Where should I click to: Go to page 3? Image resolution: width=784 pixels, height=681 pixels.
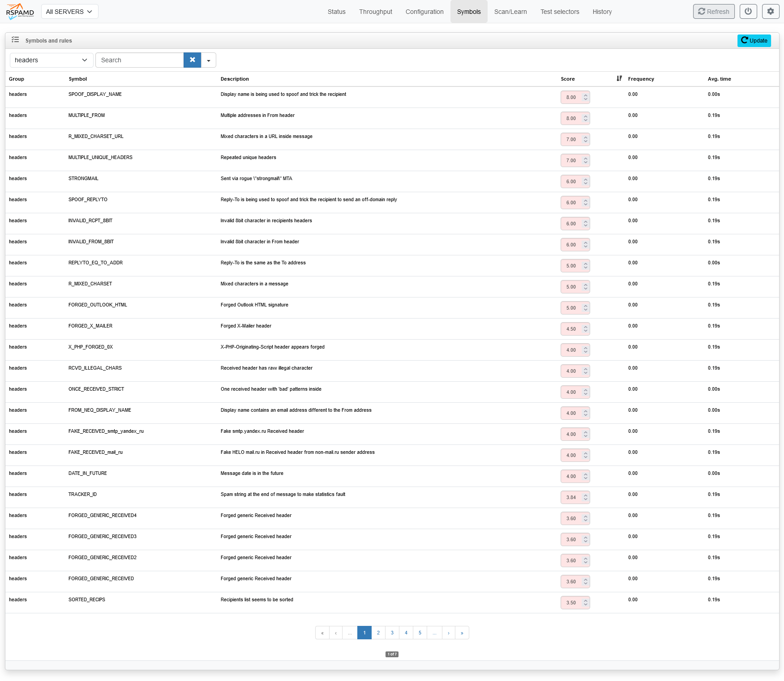click(x=392, y=633)
